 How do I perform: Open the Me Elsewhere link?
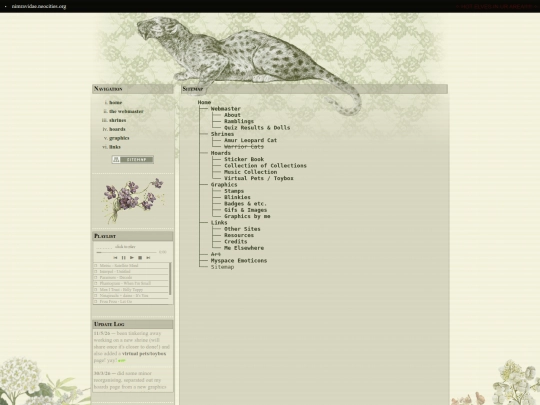tap(244, 248)
